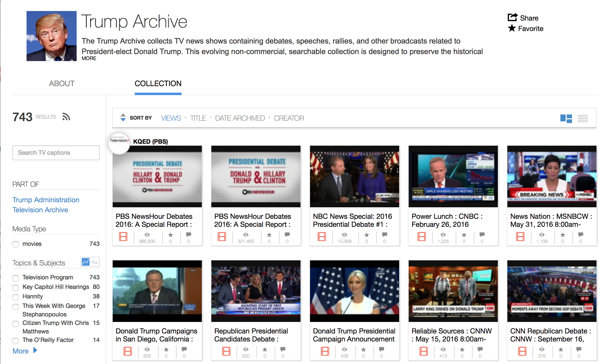The width and height of the screenshot is (606, 364).
Task: Expand description with MORE link
Action: click(89, 58)
